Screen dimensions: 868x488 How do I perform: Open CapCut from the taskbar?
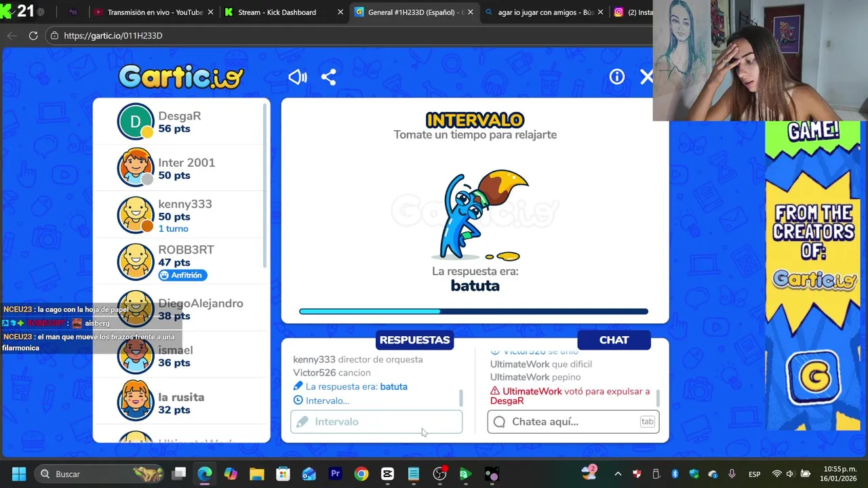click(x=387, y=474)
